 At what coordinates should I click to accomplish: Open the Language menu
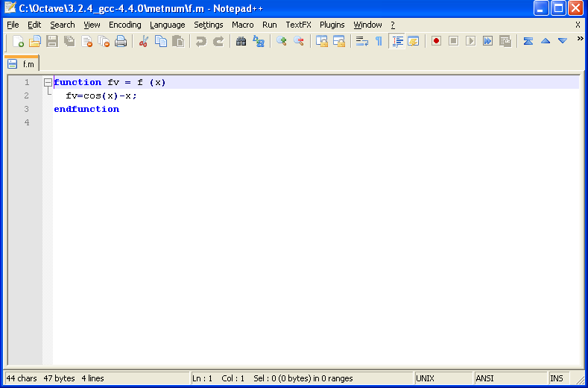[168, 25]
